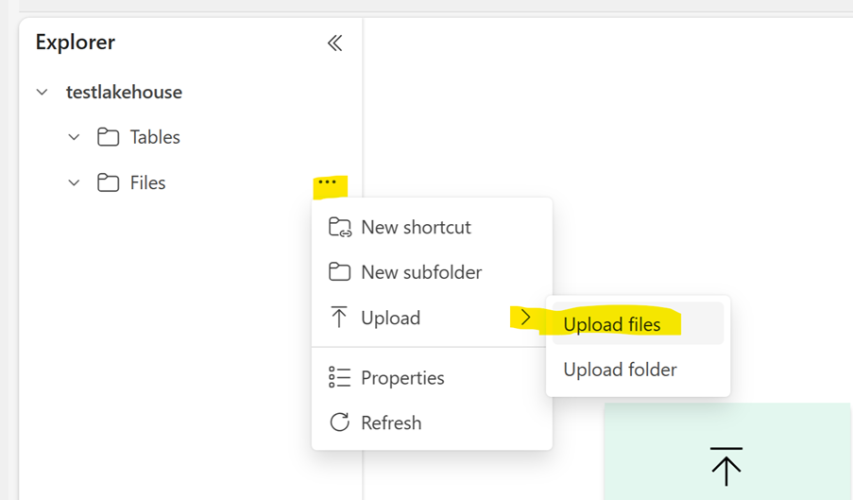Click the New subfolder folder icon
The height and width of the screenshot is (500, 853).
340,272
